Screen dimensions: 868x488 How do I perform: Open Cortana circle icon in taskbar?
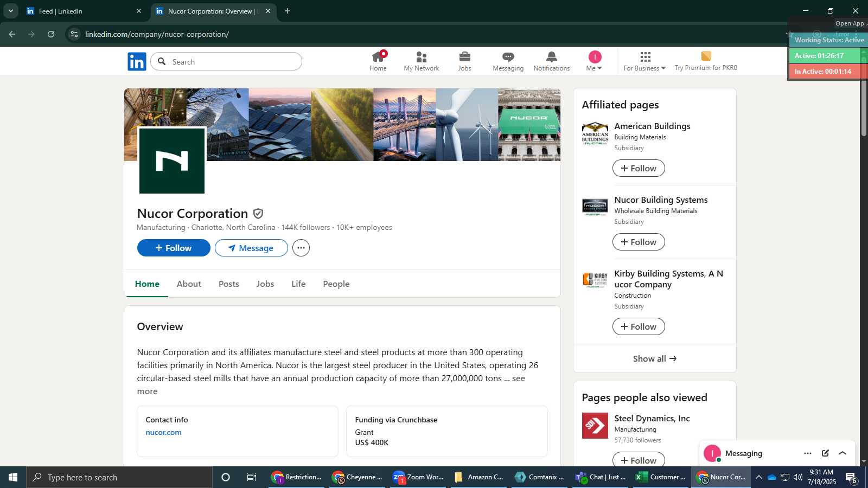click(226, 477)
